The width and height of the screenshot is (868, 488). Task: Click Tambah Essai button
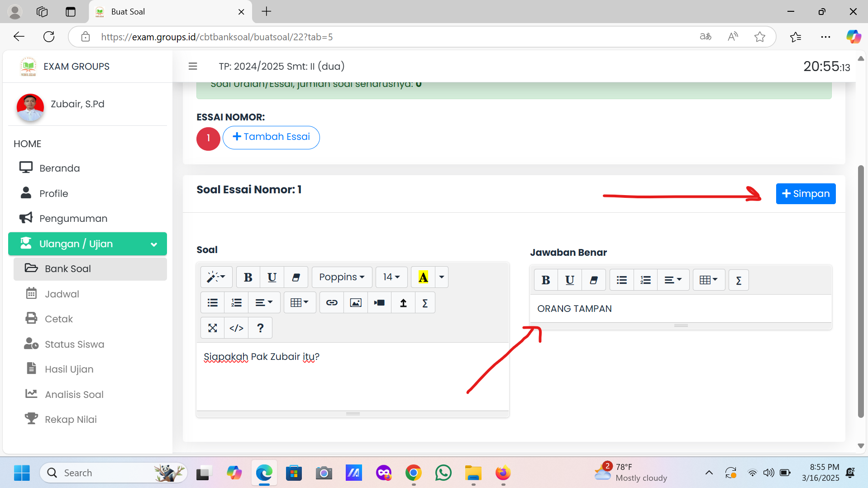tap(271, 137)
